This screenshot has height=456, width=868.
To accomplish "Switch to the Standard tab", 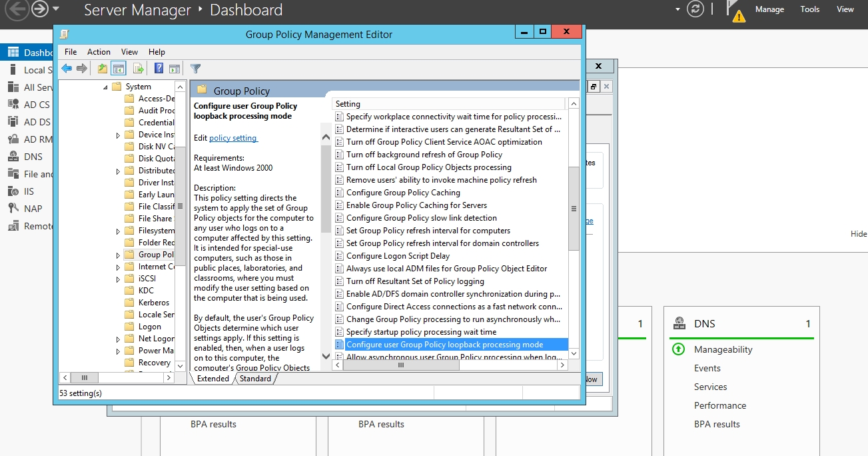I will pos(255,379).
